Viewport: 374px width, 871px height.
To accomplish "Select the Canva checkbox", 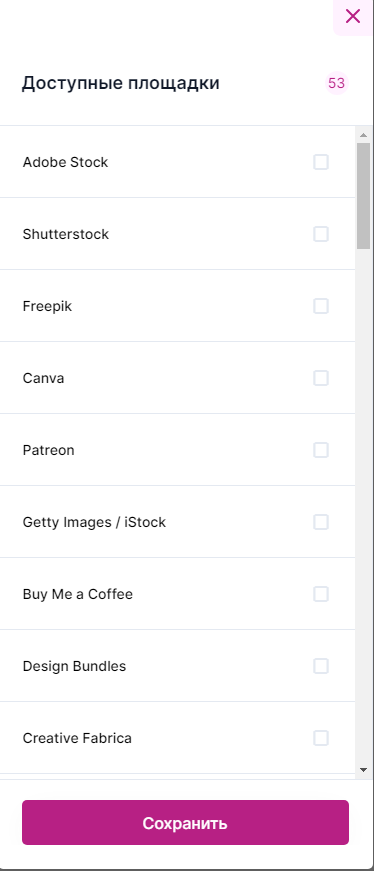I will [x=321, y=378].
